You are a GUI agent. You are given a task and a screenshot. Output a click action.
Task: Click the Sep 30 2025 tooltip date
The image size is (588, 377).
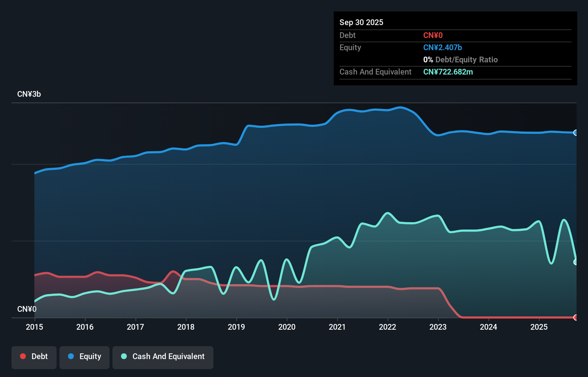pos(361,22)
